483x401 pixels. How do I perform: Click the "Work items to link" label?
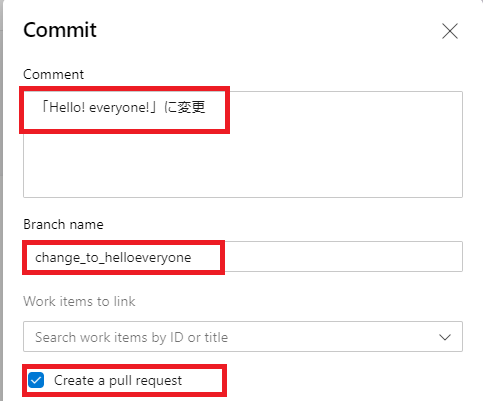[x=79, y=301]
